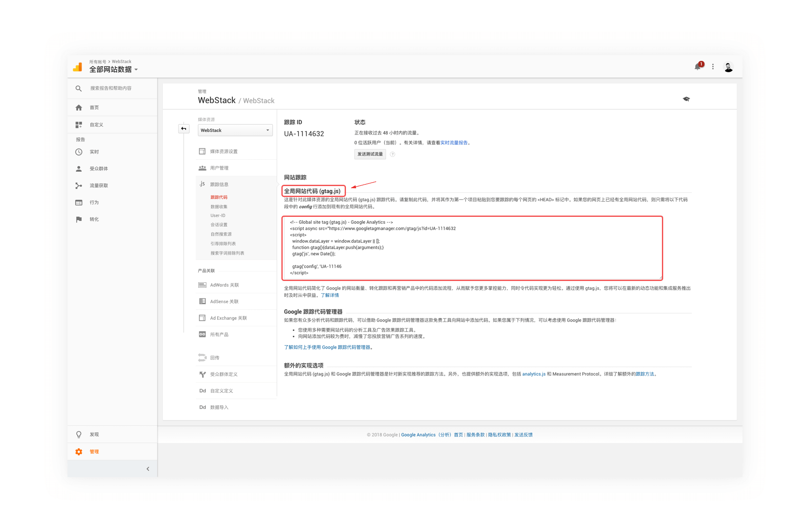Click the user account avatar
This screenshot has height=532, width=810.
728,67
